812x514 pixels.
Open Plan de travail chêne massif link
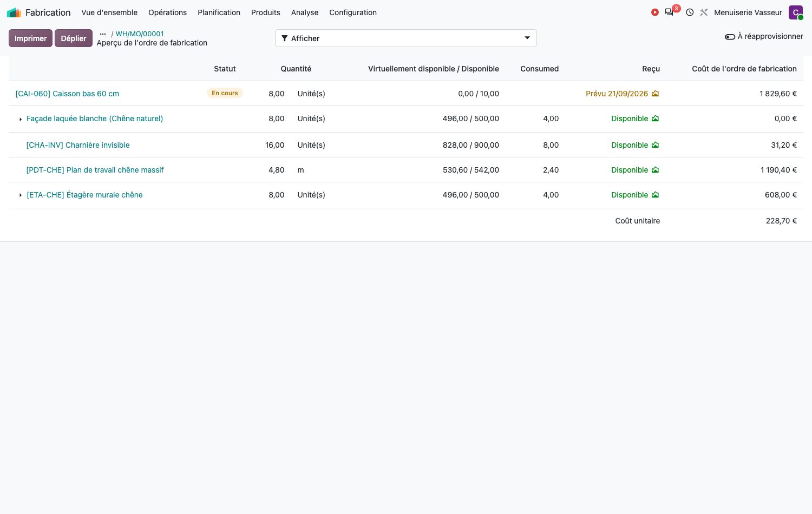95,170
